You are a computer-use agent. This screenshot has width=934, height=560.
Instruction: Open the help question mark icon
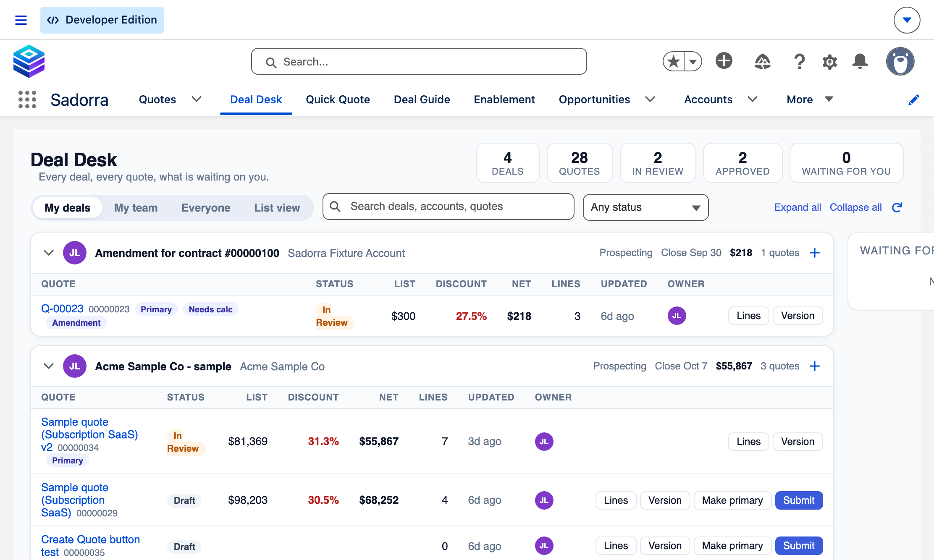(x=800, y=62)
